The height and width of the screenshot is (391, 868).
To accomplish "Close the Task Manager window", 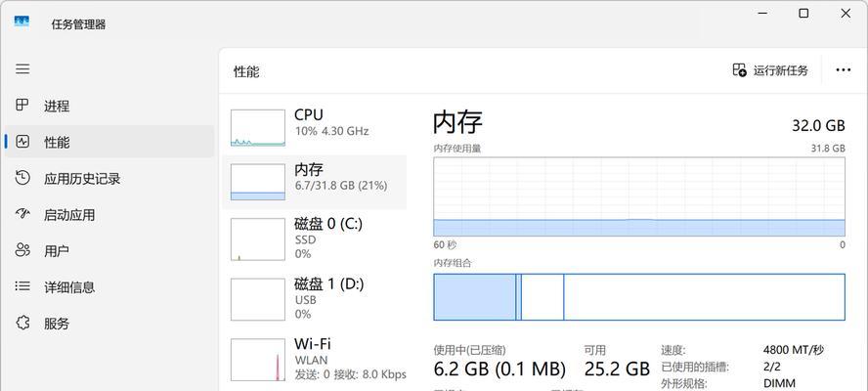I will tap(846, 14).
